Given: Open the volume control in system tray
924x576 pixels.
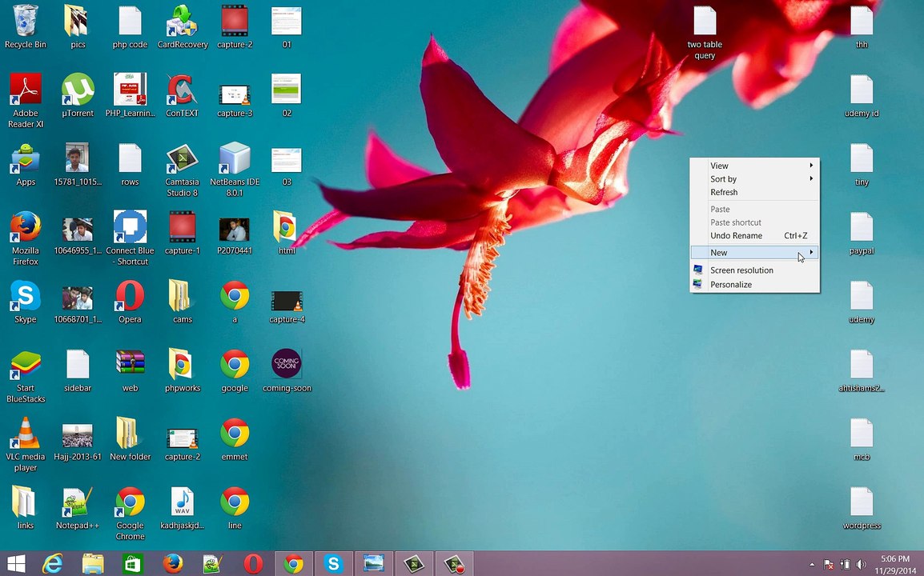Looking at the screenshot, I should point(861,564).
